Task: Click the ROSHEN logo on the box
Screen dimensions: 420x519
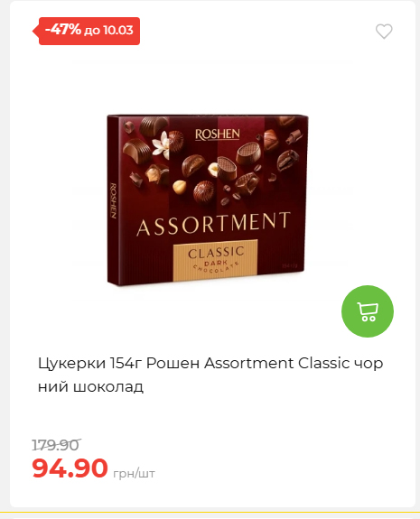Action: (218, 134)
